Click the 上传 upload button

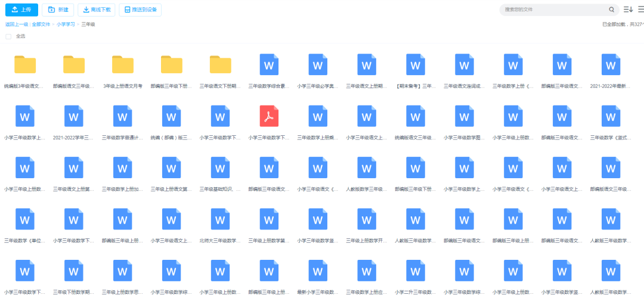point(21,10)
